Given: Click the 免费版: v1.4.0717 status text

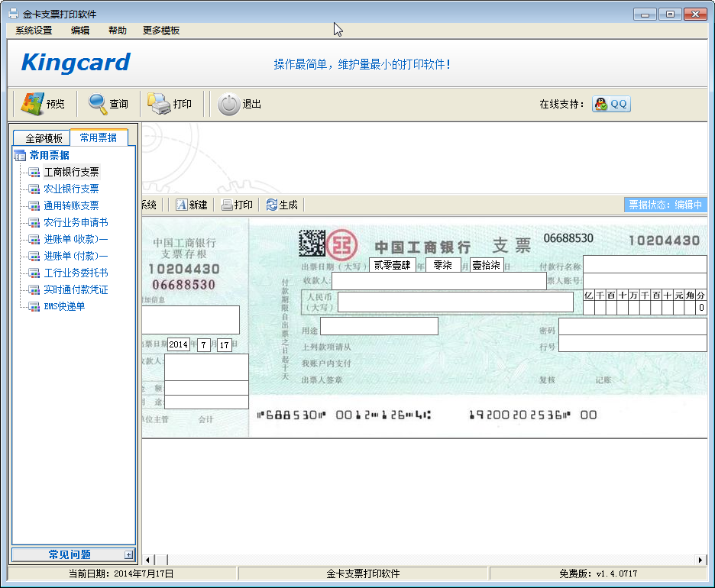Looking at the screenshot, I should pos(598,573).
